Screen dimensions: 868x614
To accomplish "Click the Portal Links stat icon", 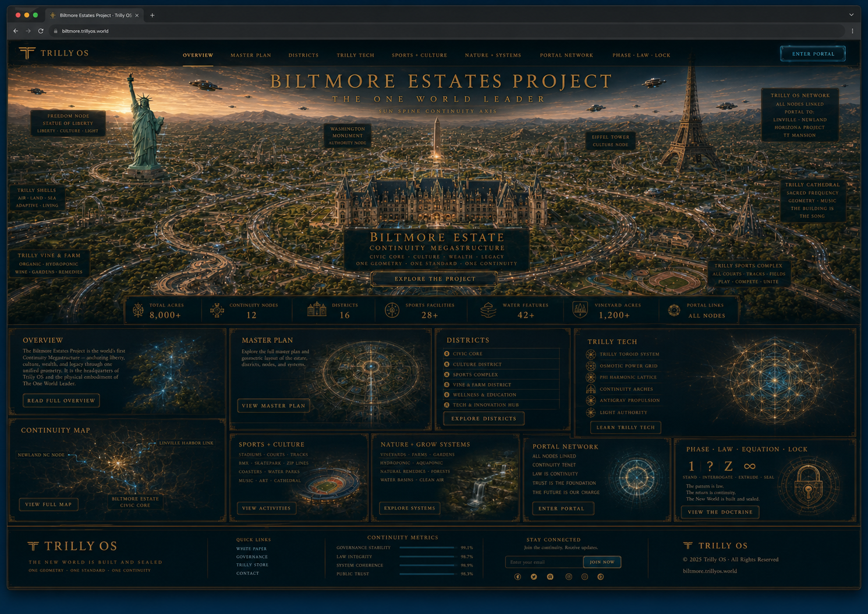I will tap(674, 310).
